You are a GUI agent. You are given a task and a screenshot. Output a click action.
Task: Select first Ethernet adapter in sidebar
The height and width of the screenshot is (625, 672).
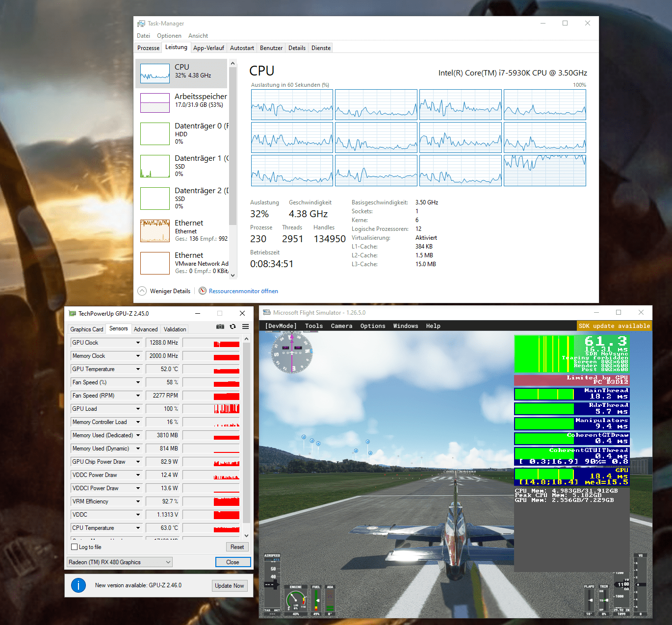[181, 231]
